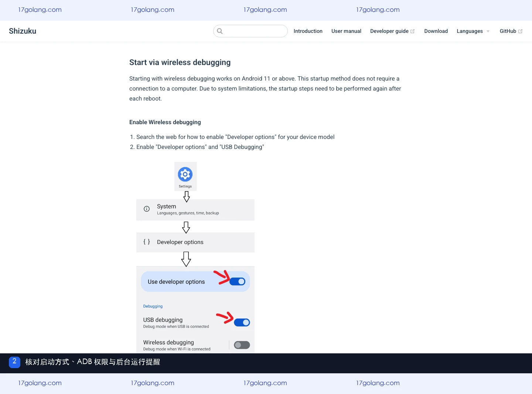Focus the search input field
This screenshot has width=532, height=394.
pyautogui.click(x=250, y=31)
